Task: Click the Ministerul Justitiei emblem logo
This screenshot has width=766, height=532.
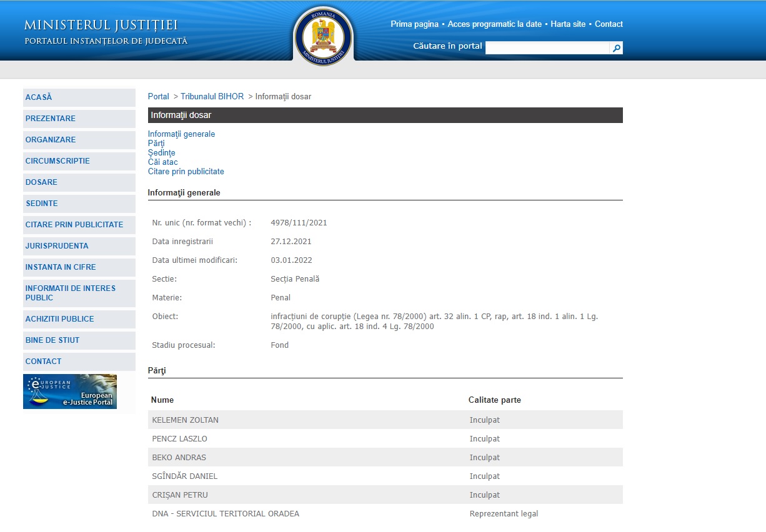Action: coord(323,35)
